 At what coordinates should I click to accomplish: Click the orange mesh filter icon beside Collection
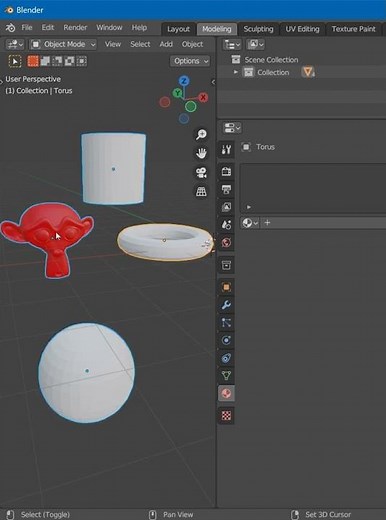pos(308,72)
